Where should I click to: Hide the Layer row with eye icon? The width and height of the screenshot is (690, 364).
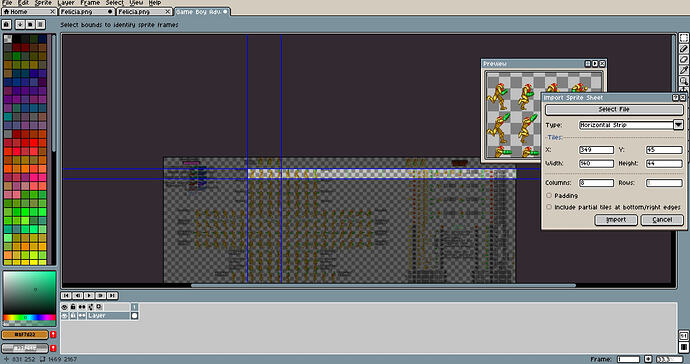(x=65, y=316)
